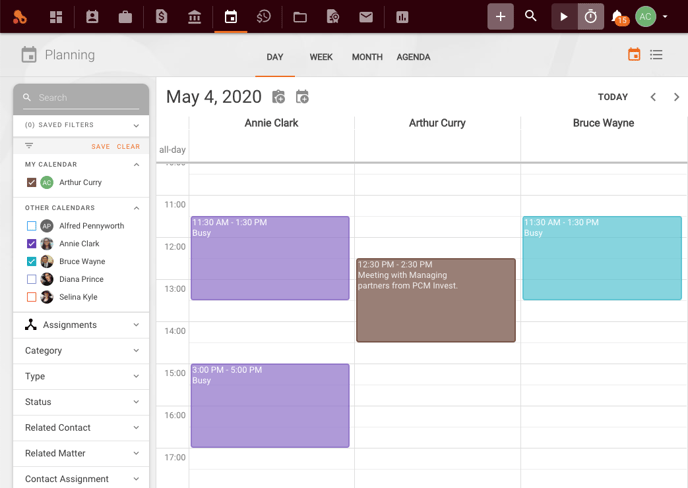The width and height of the screenshot is (688, 488).
Task: Expand the Related Contact filter
Action: click(x=136, y=427)
